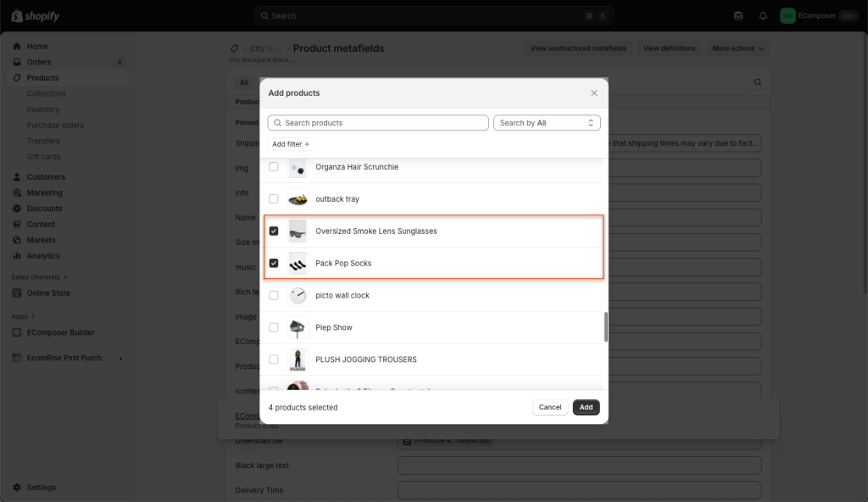Click the Discounts icon in the sidebar
868x502 pixels.
pyautogui.click(x=17, y=209)
